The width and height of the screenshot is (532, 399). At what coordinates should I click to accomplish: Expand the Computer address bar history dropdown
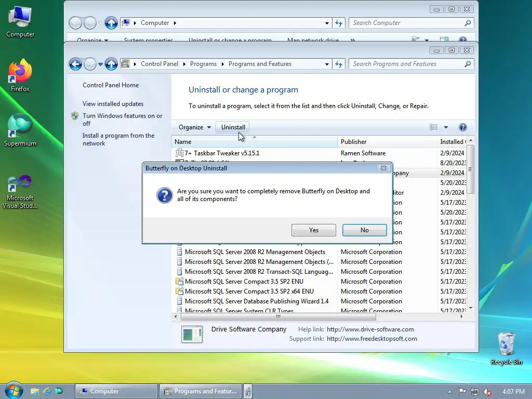click(x=327, y=23)
